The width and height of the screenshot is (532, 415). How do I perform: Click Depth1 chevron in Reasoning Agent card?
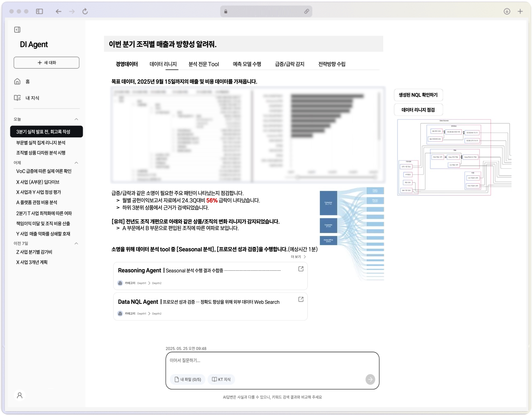point(149,283)
